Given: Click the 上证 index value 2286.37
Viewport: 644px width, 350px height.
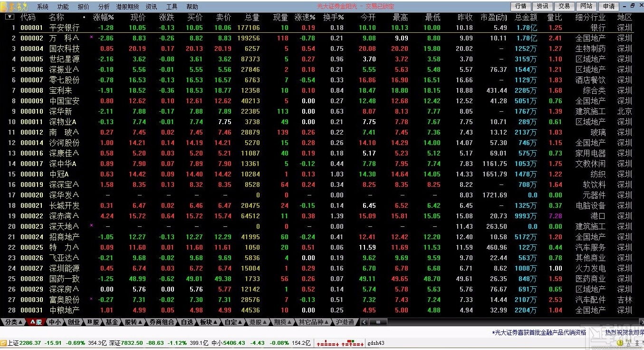Looking at the screenshot, I should click(30, 343).
